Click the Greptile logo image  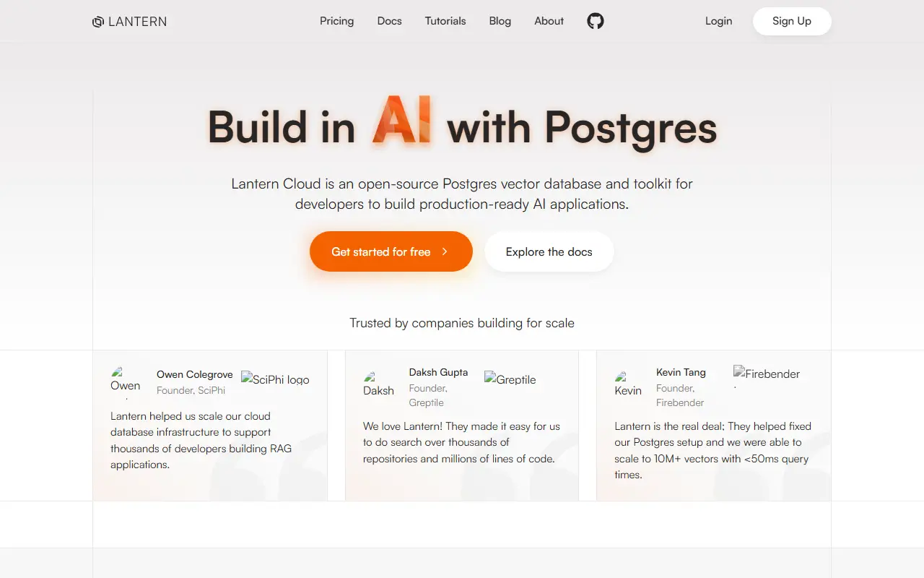click(x=510, y=379)
